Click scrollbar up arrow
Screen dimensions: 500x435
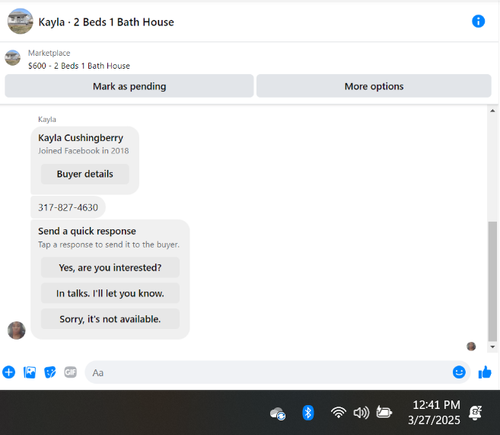point(492,111)
